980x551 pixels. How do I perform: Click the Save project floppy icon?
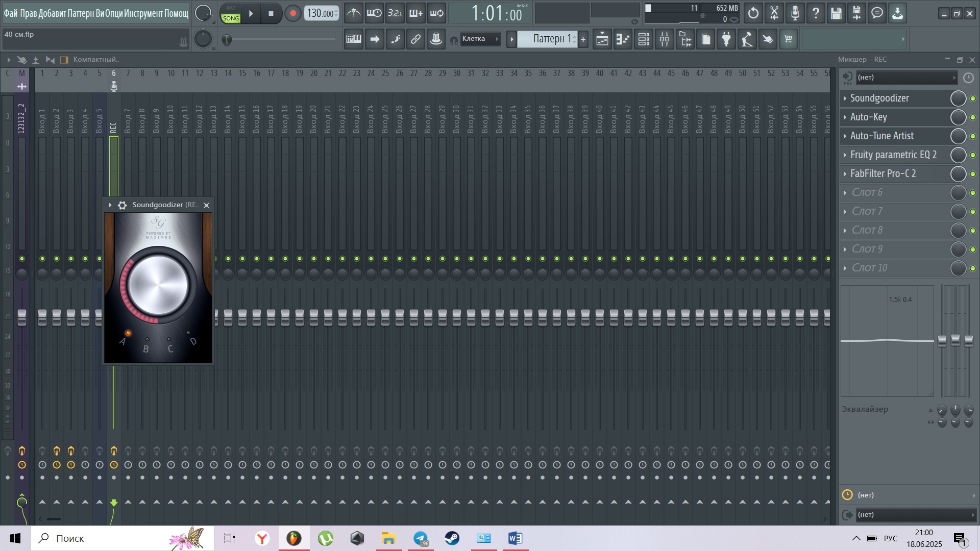pos(836,13)
